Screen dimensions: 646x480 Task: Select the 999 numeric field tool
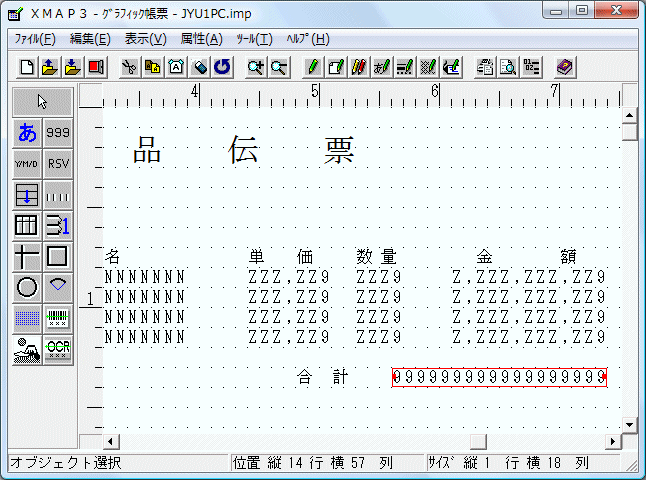click(58, 133)
